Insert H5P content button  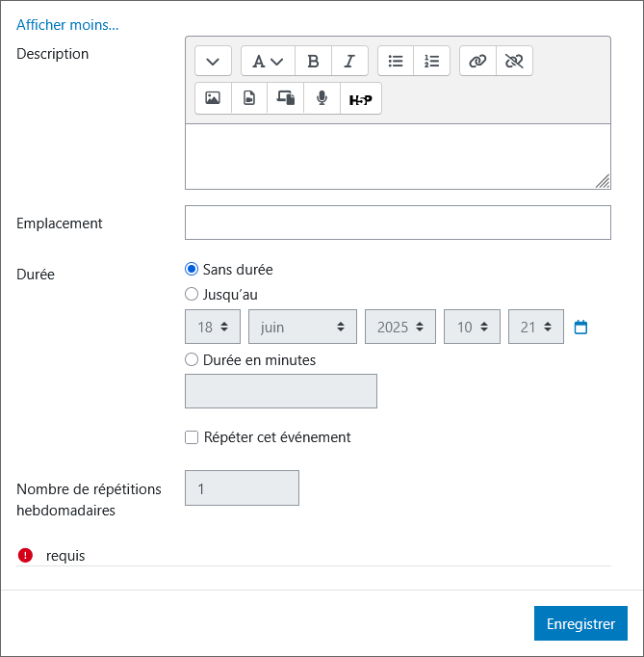tap(360, 98)
